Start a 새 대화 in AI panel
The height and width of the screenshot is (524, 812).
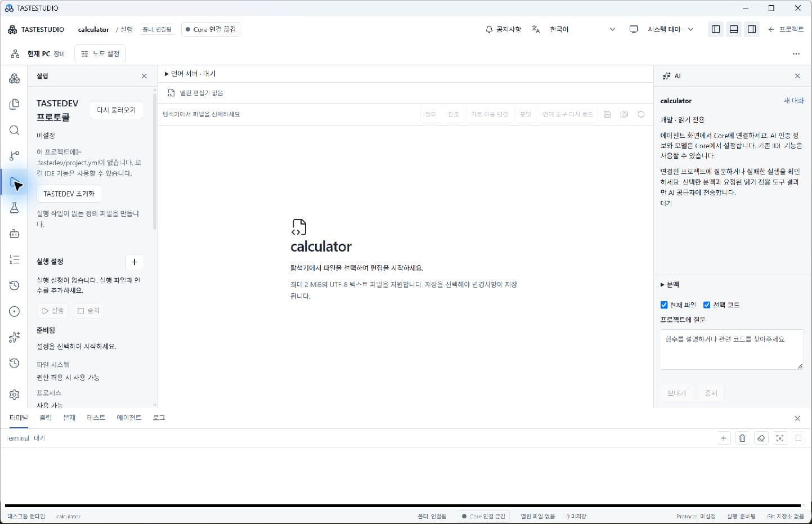click(794, 101)
